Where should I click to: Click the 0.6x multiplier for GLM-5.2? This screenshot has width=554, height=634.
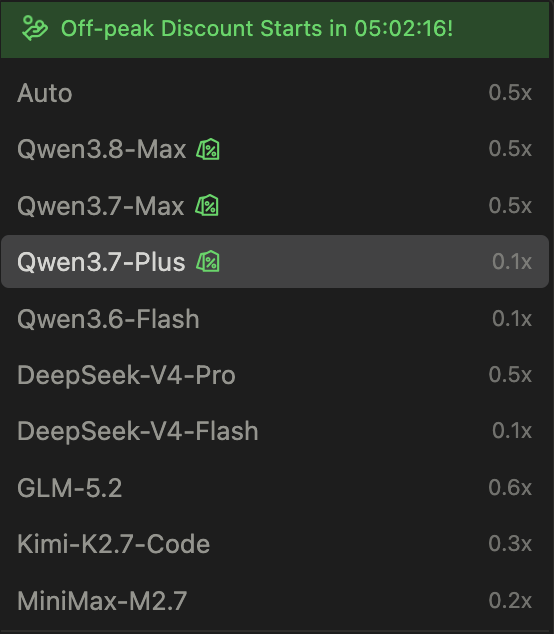click(510, 488)
